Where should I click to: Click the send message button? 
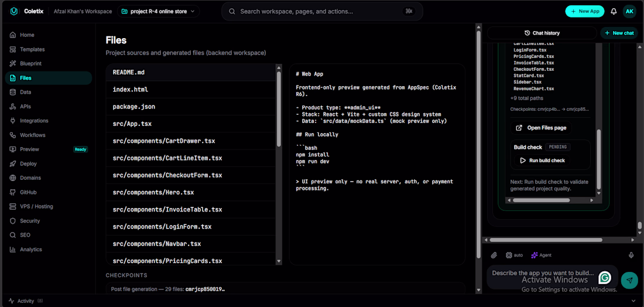coord(629,280)
